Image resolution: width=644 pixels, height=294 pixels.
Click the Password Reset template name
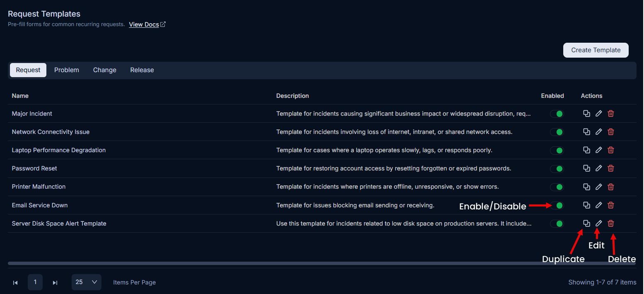34,168
